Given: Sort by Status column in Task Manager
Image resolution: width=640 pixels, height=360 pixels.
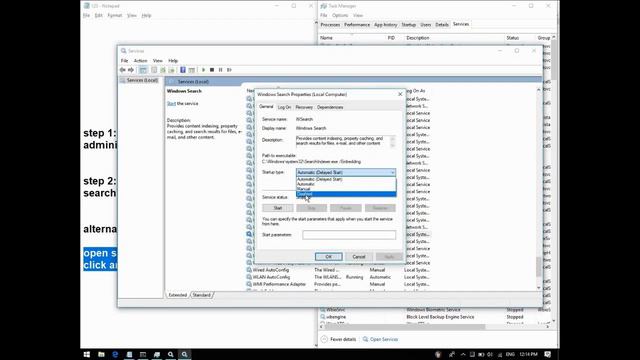Looking at the screenshot, I should pyautogui.click(x=513, y=38).
